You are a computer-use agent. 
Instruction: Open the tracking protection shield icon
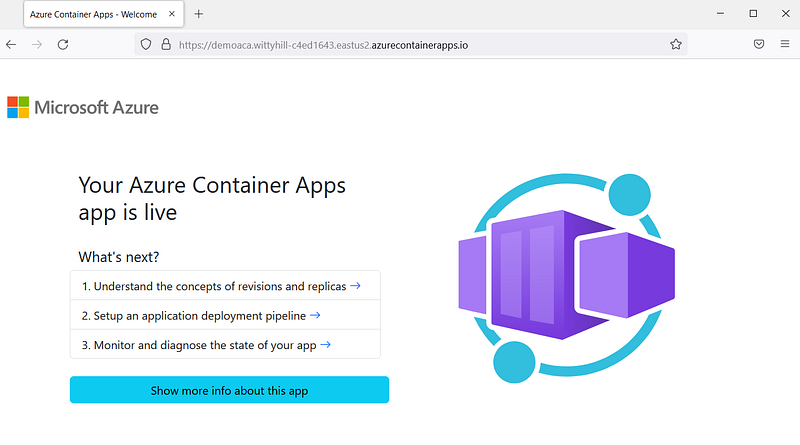point(146,45)
